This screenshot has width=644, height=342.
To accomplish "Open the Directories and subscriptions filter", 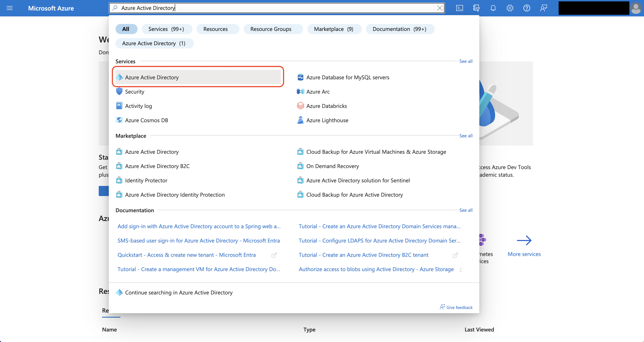I will pos(476,8).
